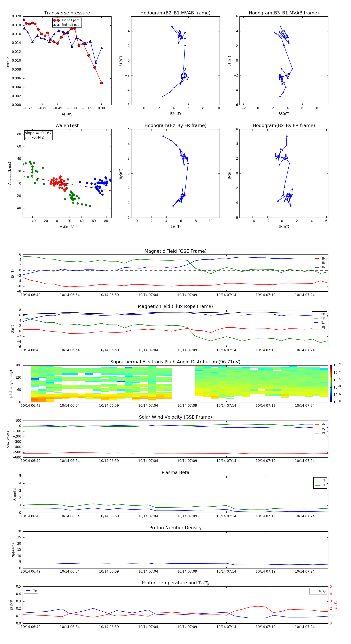Click the 'Bz' entry in GSE legend
Image resolution: width=351 pixels, height=644 pixels.
(x=320, y=267)
